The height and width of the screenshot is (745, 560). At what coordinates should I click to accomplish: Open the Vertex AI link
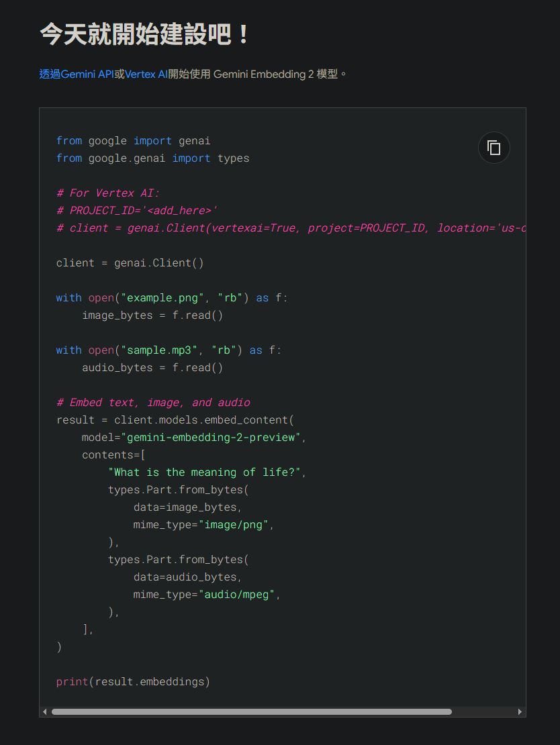tap(146, 74)
